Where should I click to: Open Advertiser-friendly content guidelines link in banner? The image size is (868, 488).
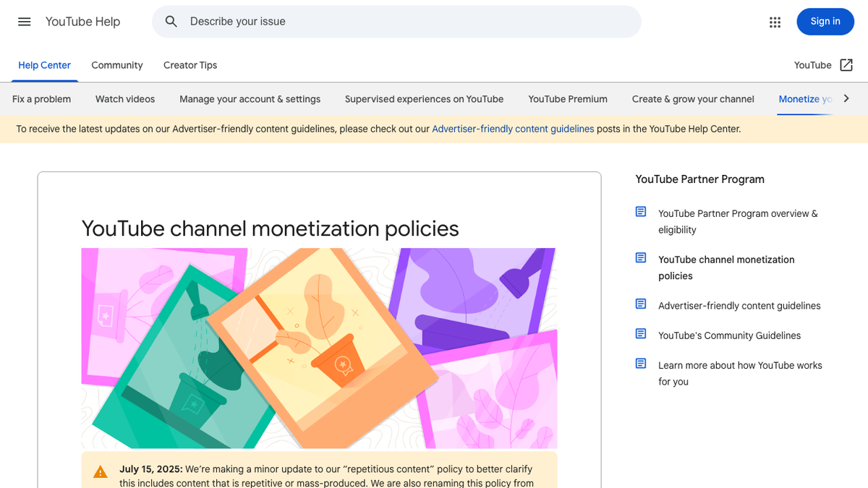click(x=513, y=129)
